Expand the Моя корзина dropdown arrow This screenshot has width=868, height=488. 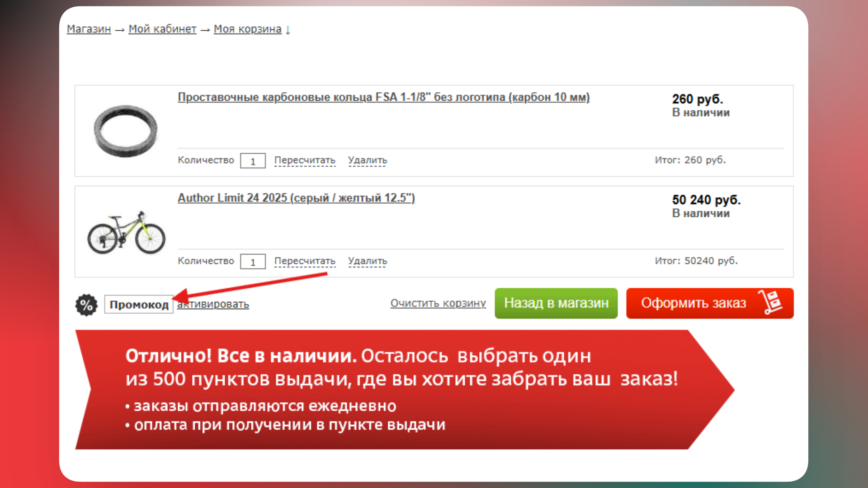[x=288, y=29]
